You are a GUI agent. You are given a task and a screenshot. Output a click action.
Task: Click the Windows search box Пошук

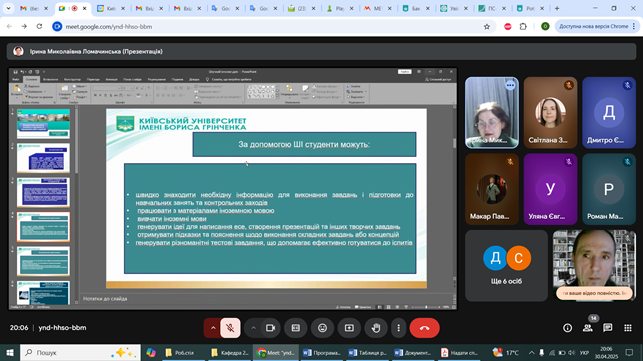pyautogui.click(x=80, y=352)
